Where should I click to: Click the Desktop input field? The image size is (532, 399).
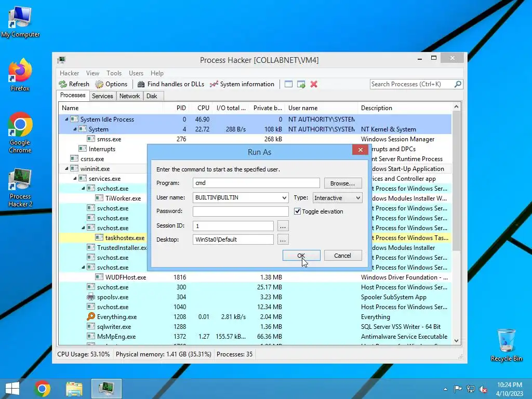[x=233, y=240]
